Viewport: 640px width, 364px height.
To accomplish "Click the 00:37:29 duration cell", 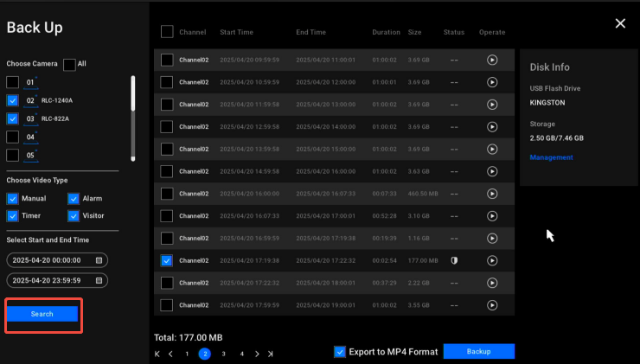I will 384,283.
